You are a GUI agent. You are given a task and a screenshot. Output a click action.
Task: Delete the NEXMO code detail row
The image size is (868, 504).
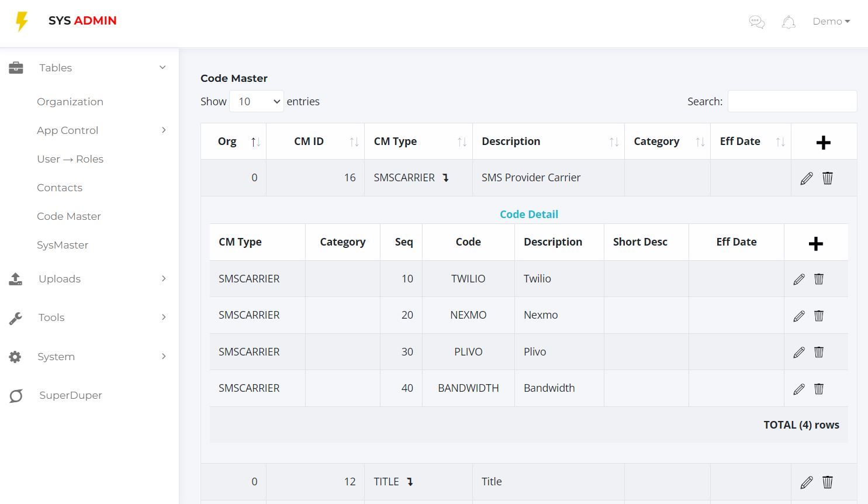819,316
